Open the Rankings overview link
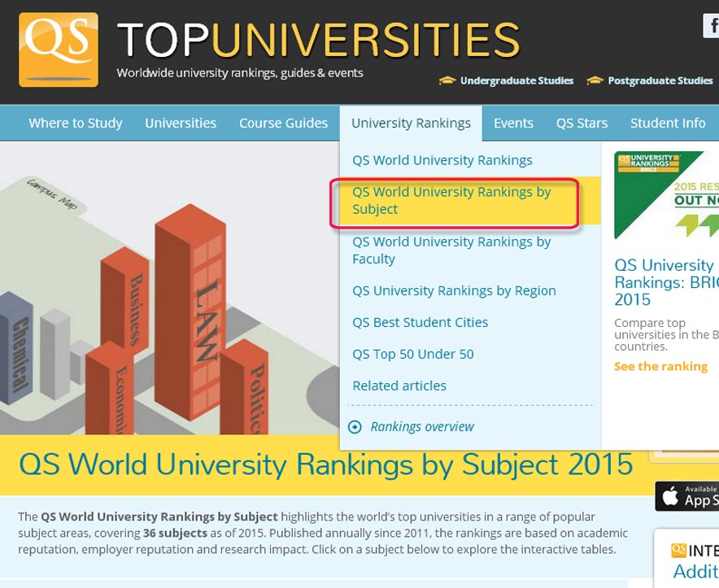 (422, 427)
